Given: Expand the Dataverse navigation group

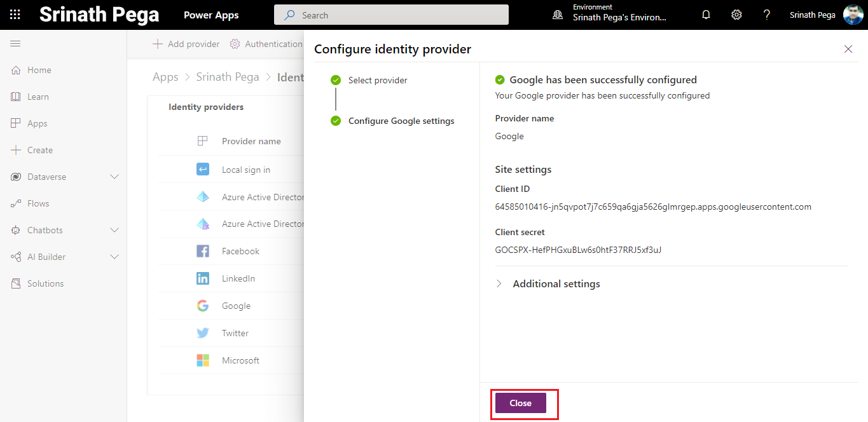Looking at the screenshot, I should 114,177.
